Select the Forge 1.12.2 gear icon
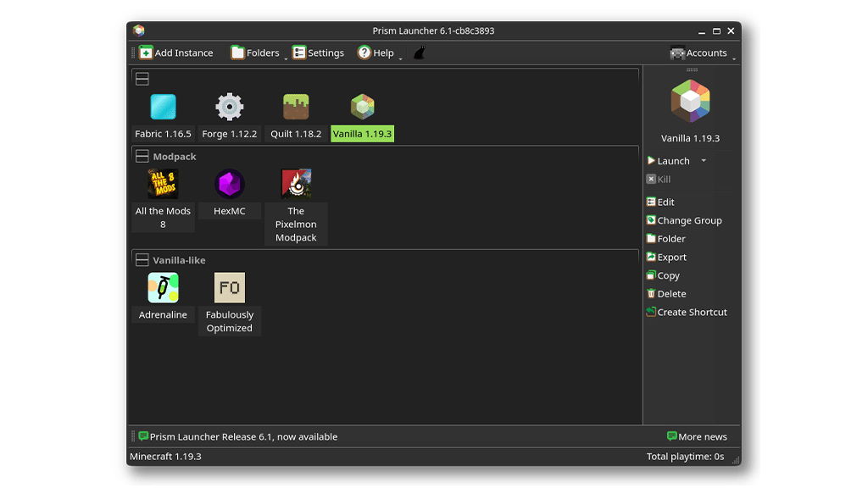 click(229, 107)
